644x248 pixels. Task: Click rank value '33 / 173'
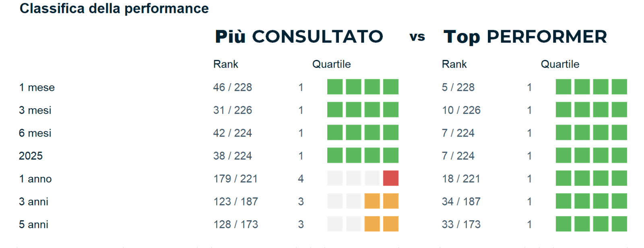[461, 224]
